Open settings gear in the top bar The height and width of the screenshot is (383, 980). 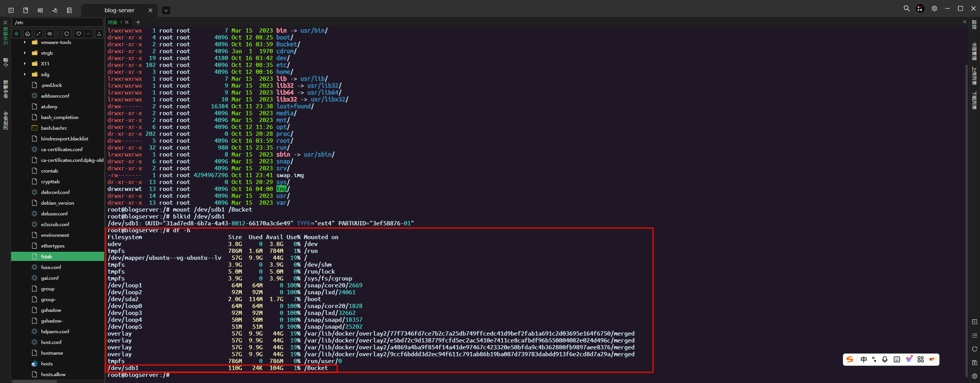tap(934, 8)
